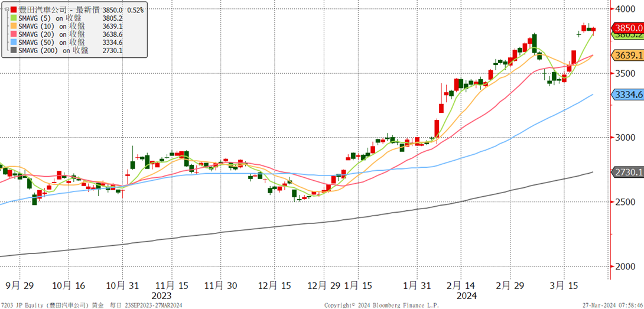Select the SMAVG (200) on 收盤 legend row
The image size is (644, 309).
point(54,51)
